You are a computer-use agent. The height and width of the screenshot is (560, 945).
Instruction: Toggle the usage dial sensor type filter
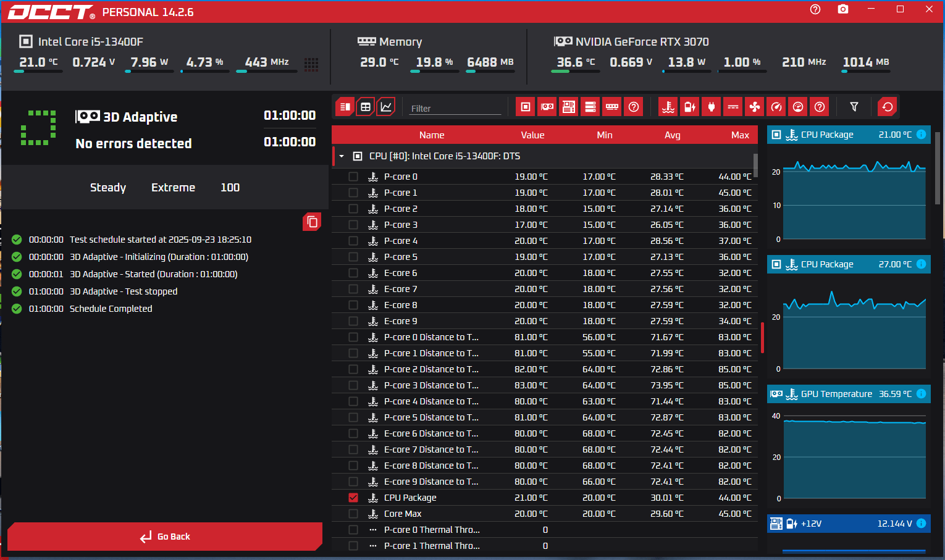[x=798, y=107]
